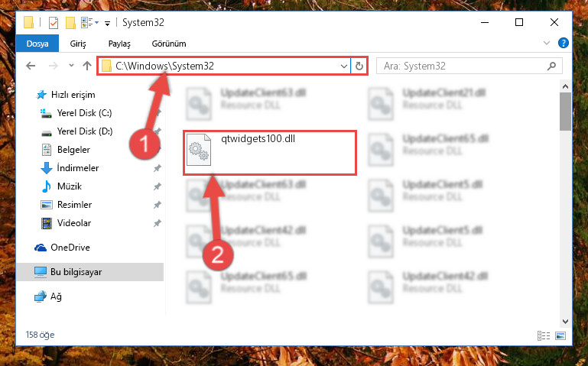This screenshot has width=588, height=366.
Task: Open the Customize Quick Access Toolbar dropdown
Action: coord(107,24)
